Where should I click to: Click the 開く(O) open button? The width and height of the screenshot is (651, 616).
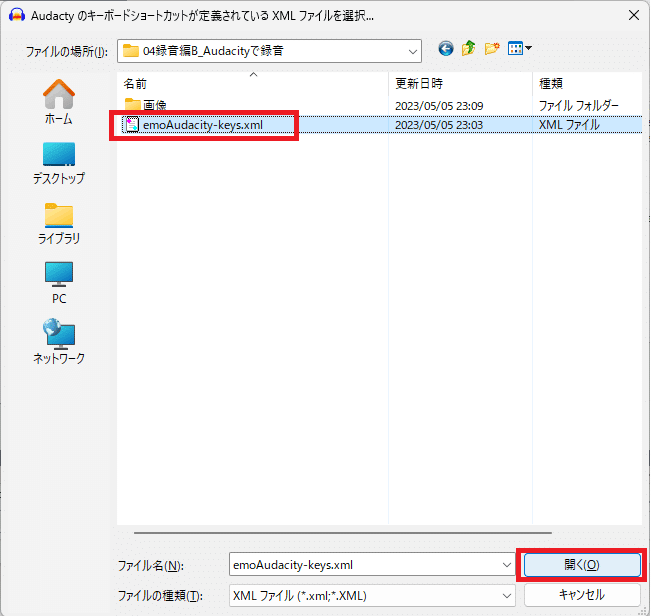click(582, 565)
